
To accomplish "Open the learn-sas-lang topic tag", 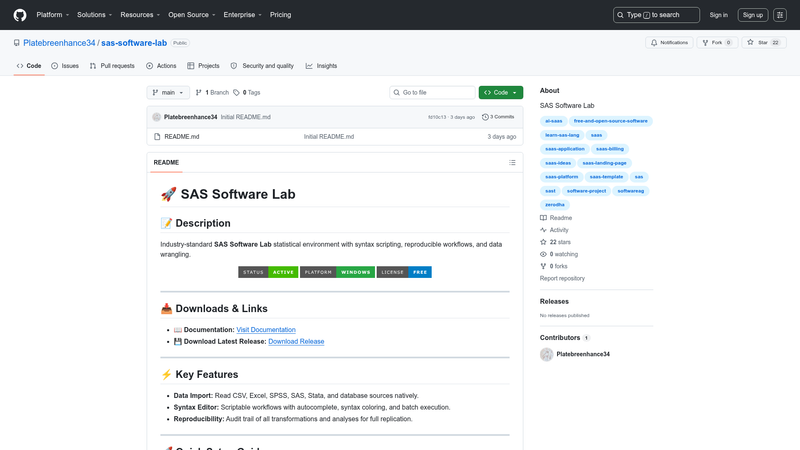I will (x=562, y=135).
